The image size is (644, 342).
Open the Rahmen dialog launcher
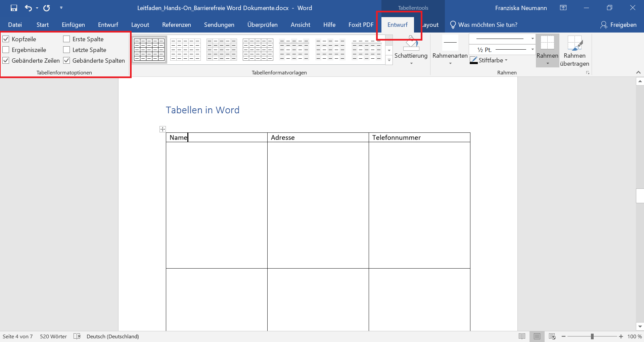coord(588,72)
